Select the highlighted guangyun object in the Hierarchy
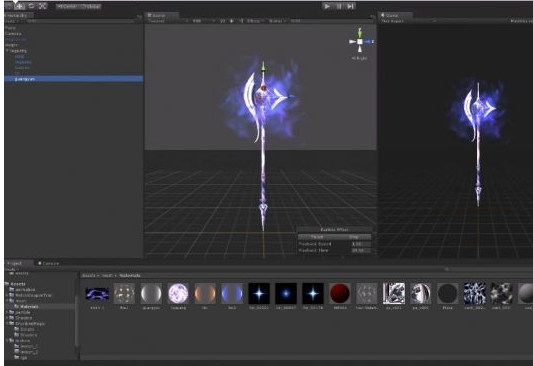 pos(73,79)
